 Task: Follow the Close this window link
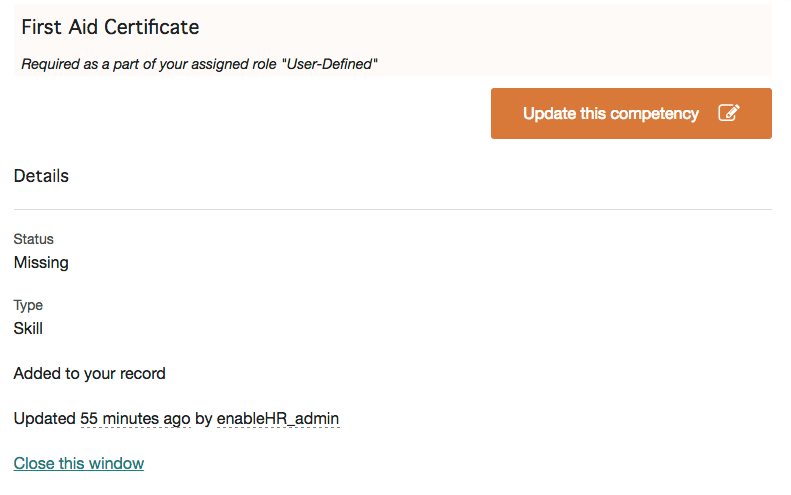(x=79, y=463)
